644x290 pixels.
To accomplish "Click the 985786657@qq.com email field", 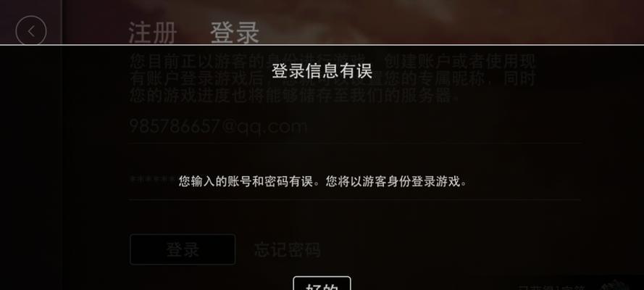I will click(355, 126).
